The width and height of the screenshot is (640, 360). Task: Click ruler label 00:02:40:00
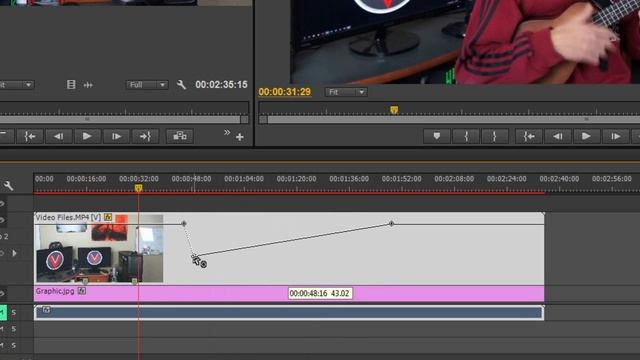pos(559,179)
